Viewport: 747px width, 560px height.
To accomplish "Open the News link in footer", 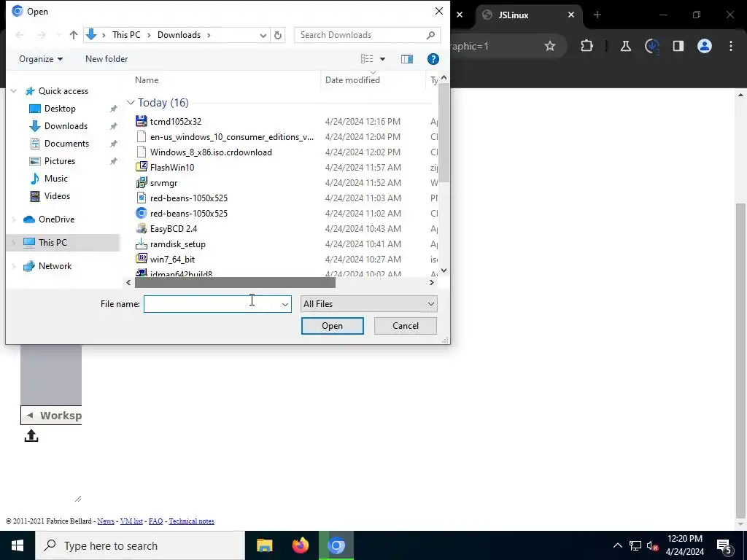I will 106,521.
